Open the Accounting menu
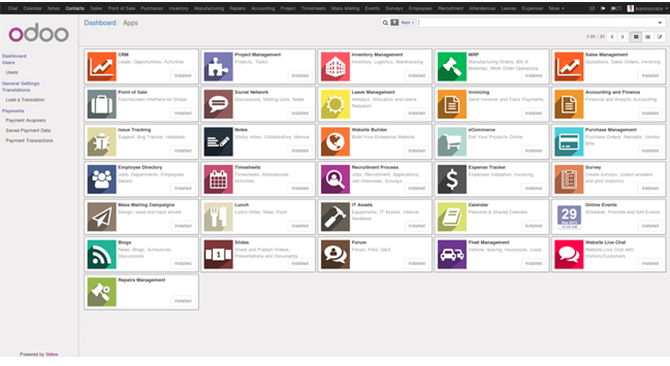The height and width of the screenshot is (366, 670). pyautogui.click(x=263, y=8)
